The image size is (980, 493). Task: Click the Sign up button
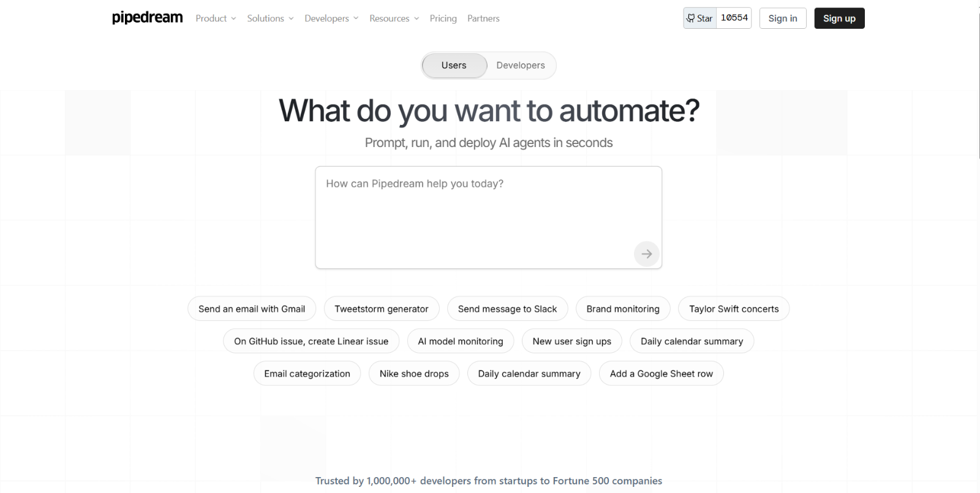point(839,18)
